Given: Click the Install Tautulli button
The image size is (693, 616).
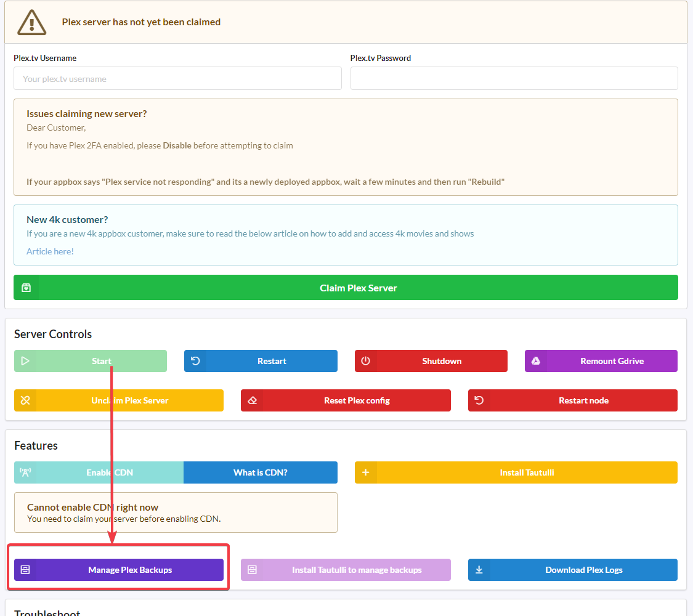Looking at the screenshot, I should [516, 472].
